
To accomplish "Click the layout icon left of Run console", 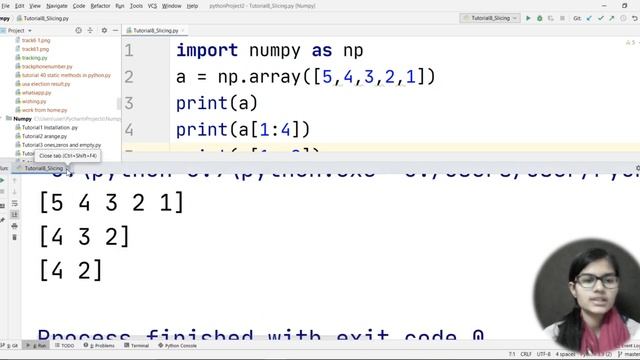I will [2, 206].
